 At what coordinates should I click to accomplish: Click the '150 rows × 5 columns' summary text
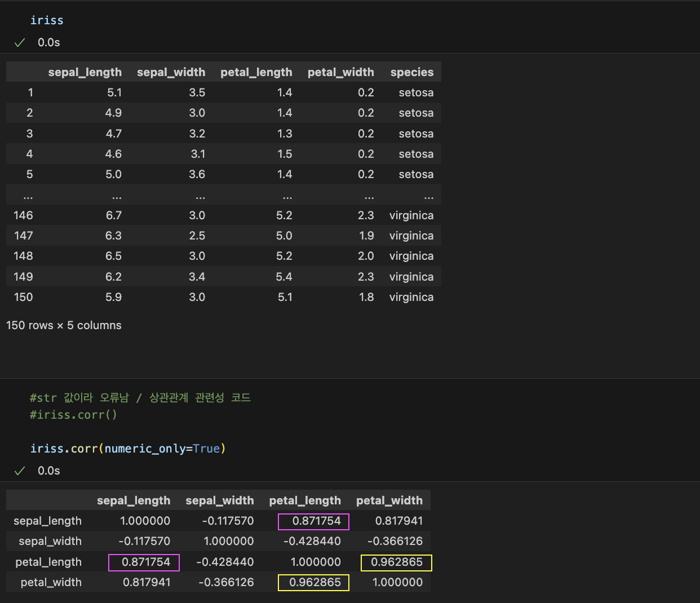click(x=64, y=325)
